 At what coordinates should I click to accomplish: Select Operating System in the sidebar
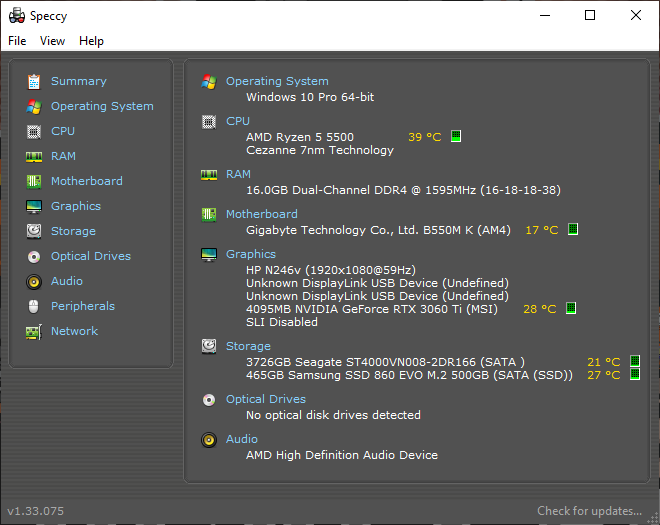click(102, 106)
